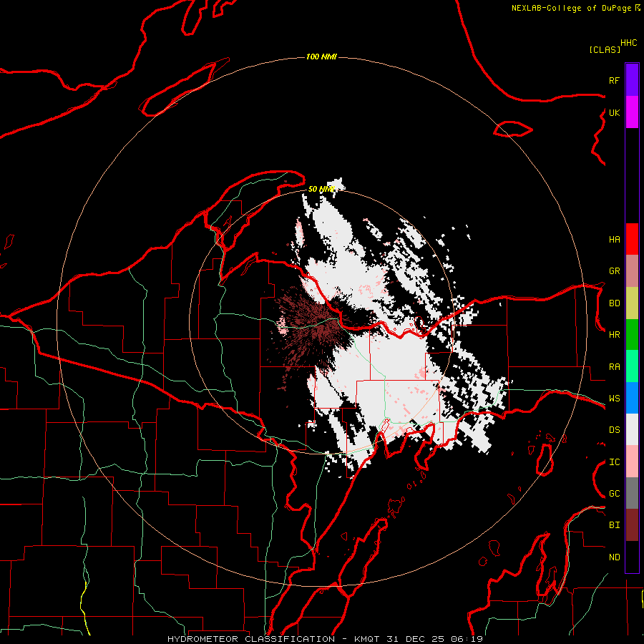Click the magenta UK legend swatch

(632, 112)
